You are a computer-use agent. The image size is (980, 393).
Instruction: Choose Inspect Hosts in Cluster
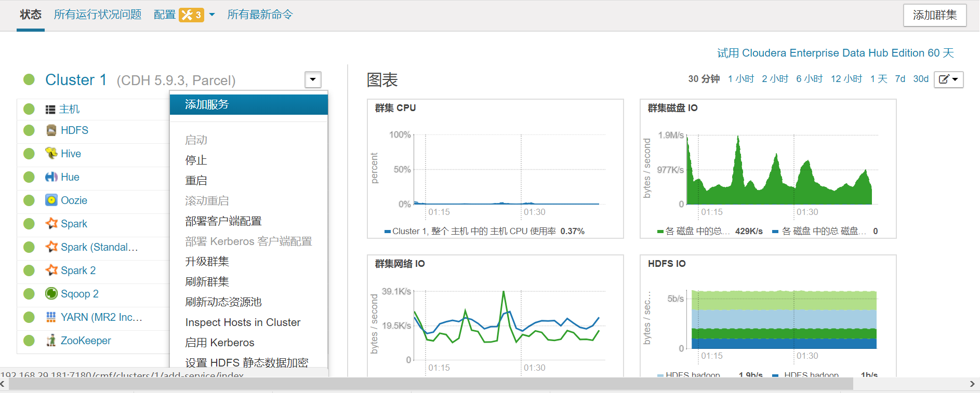tap(243, 322)
